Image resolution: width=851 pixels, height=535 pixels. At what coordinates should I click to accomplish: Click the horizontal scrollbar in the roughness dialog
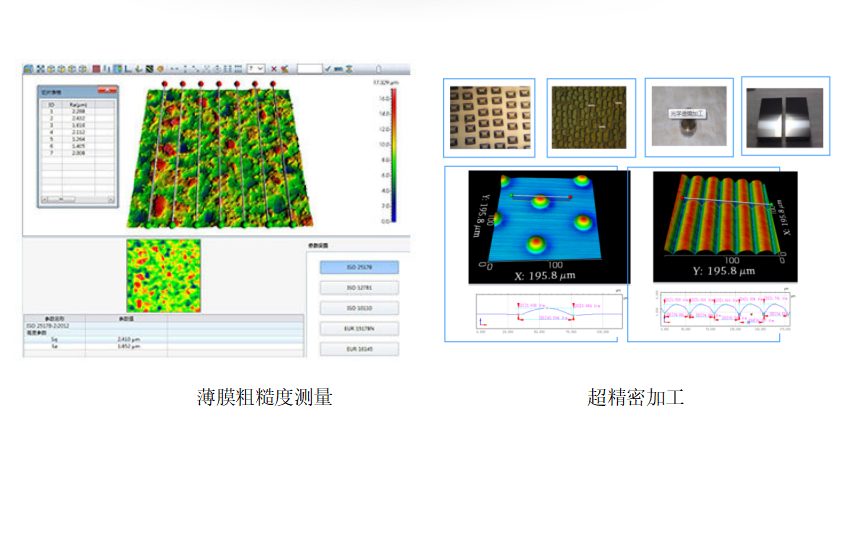click(78, 200)
